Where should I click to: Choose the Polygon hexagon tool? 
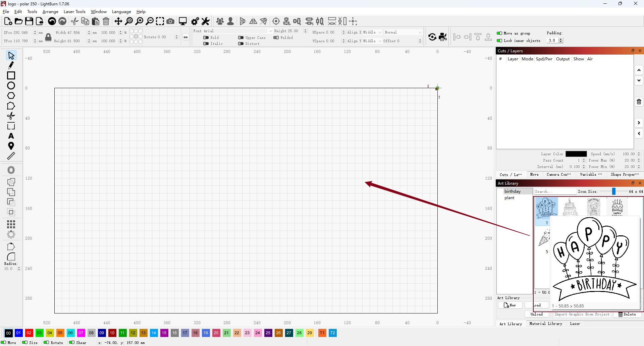pos(11,96)
